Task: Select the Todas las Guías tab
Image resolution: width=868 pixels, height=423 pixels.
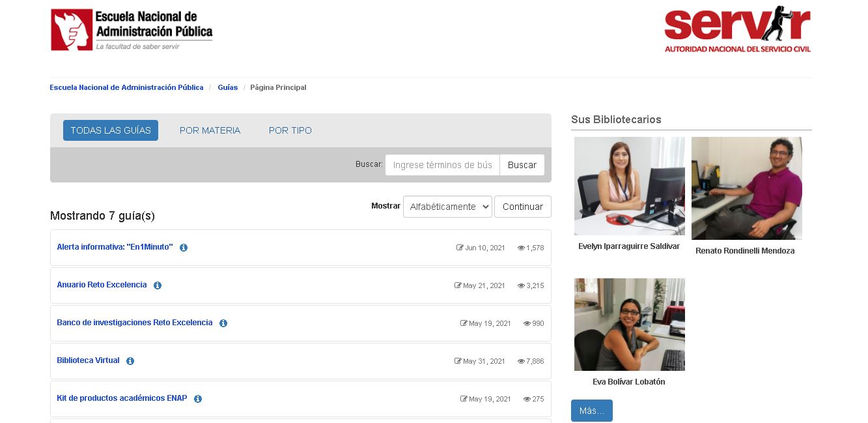Action: (111, 130)
